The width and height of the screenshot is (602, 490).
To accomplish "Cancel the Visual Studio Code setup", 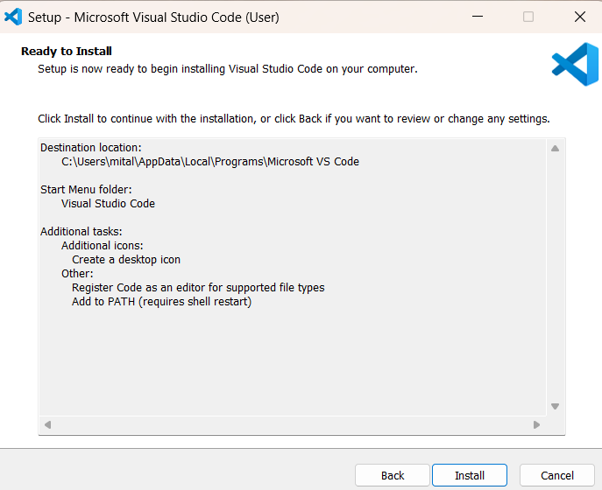I will [x=557, y=475].
